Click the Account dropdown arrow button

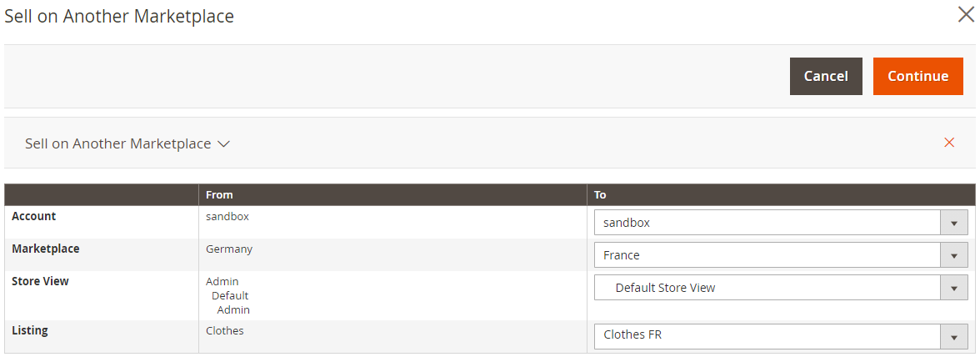pos(953,223)
